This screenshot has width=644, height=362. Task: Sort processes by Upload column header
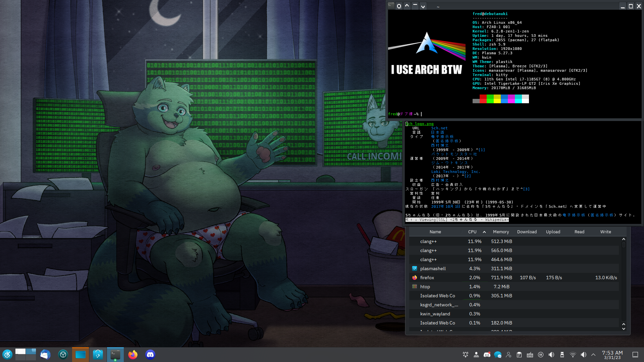point(553,232)
